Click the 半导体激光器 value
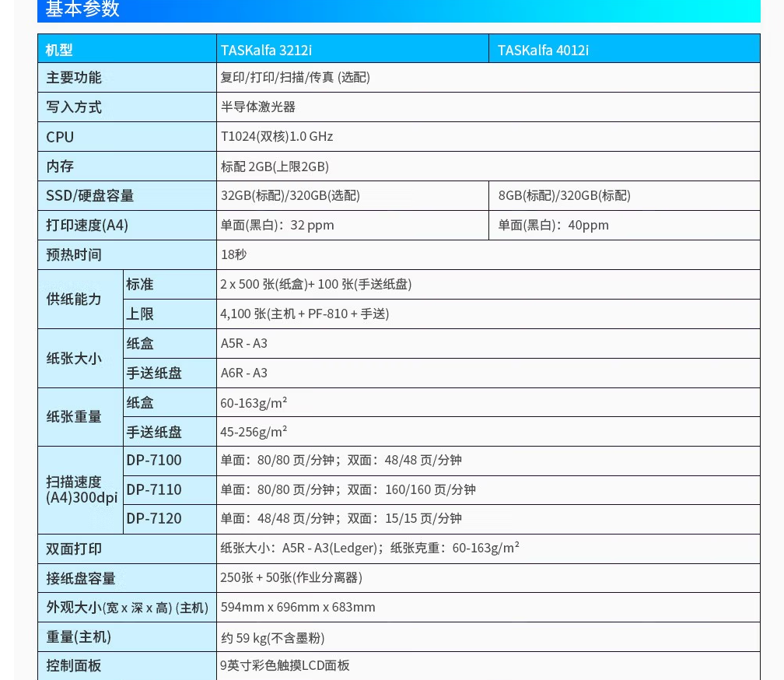The height and width of the screenshot is (680, 784). 258,107
